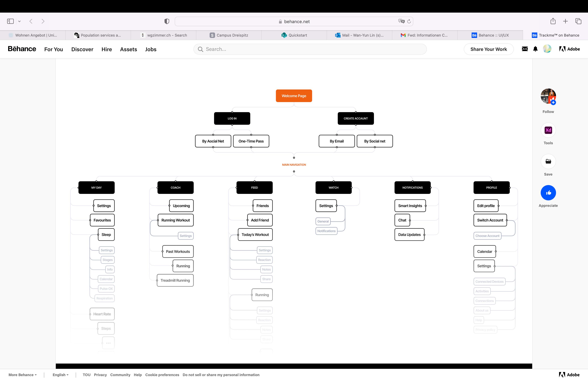This screenshot has height=380, width=588.
Task: Open the Discover menu item
Action: point(82,49)
